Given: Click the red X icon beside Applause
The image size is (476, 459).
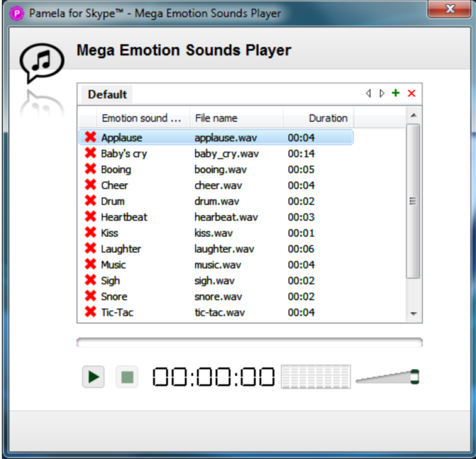Looking at the screenshot, I should [90, 137].
